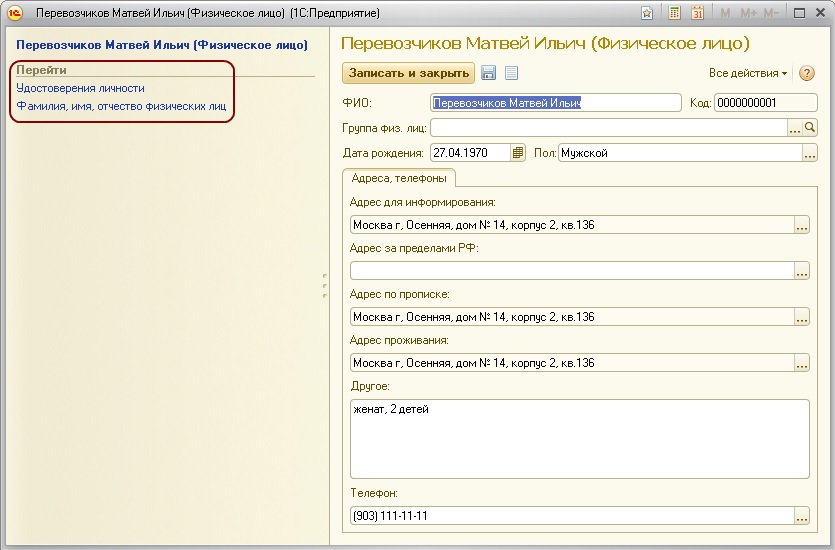The height and width of the screenshot is (550, 835).
Task: Click the floppy disk Save icon
Action: (x=489, y=73)
